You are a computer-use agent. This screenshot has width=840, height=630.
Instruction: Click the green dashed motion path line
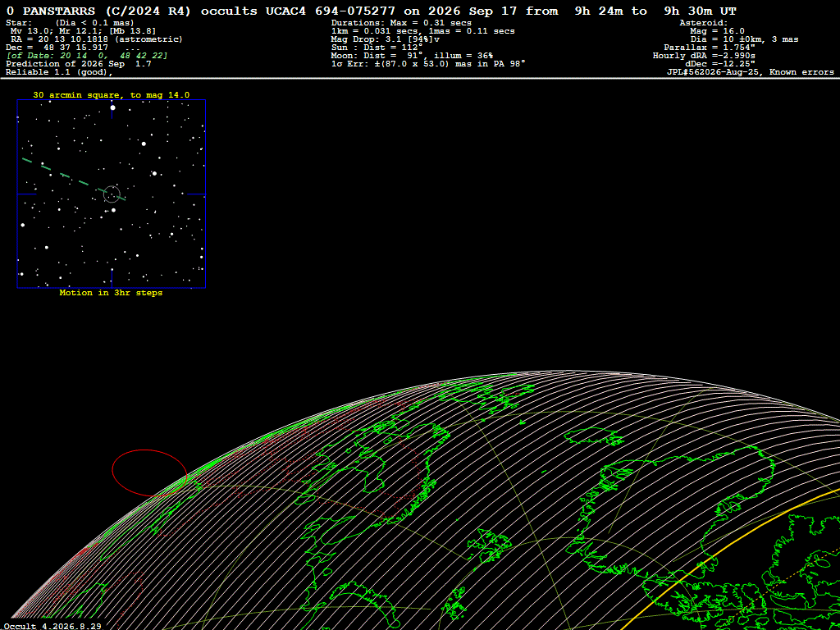click(x=73, y=179)
